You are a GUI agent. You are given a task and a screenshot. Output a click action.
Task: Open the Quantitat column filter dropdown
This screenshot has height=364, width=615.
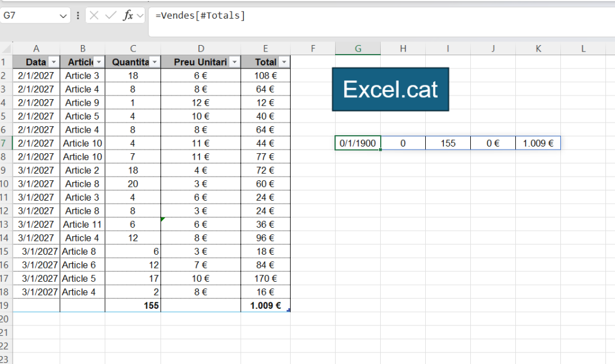coord(154,62)
